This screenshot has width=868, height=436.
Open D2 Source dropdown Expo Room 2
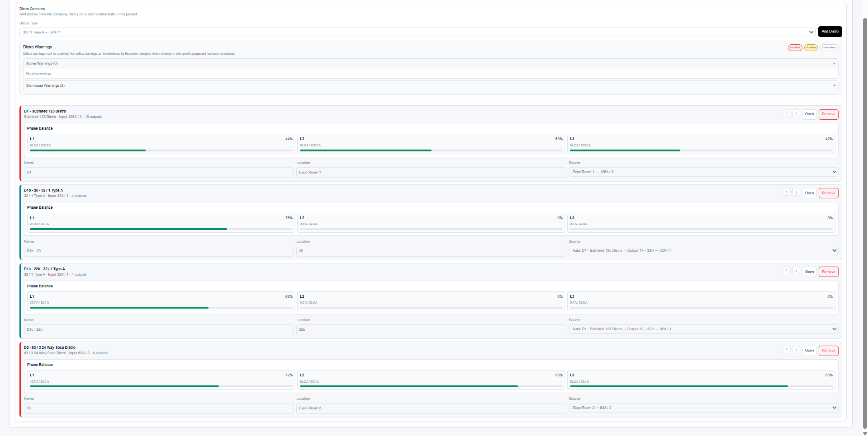[703, 408]
